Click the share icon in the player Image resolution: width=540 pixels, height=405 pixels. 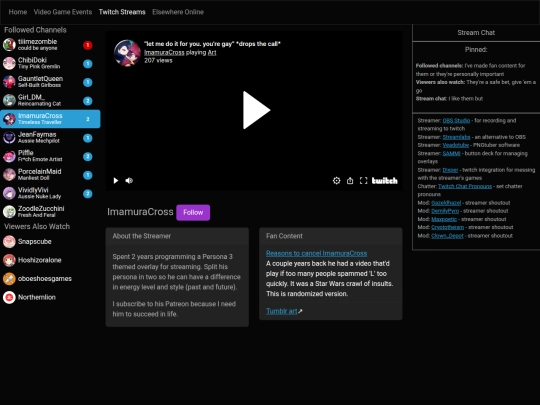[x=350, y=180]
